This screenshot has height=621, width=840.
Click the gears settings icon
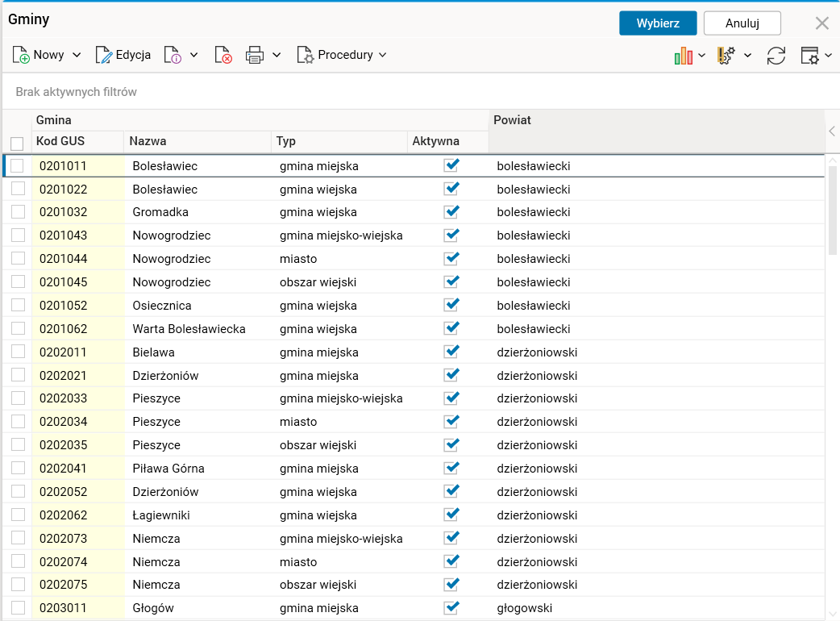point(726,55)
